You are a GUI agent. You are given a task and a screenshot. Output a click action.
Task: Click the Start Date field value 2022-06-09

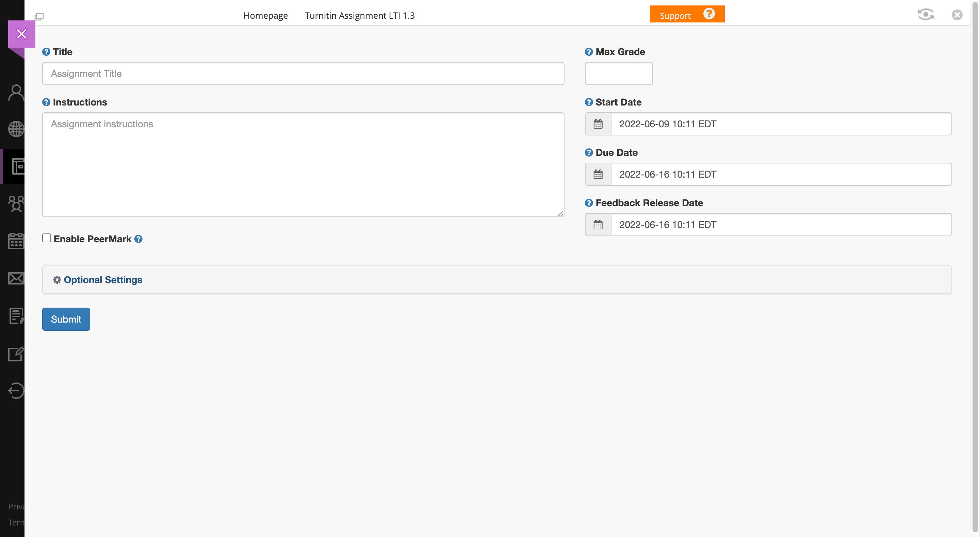pyautogui.click(x=781, y=124)
